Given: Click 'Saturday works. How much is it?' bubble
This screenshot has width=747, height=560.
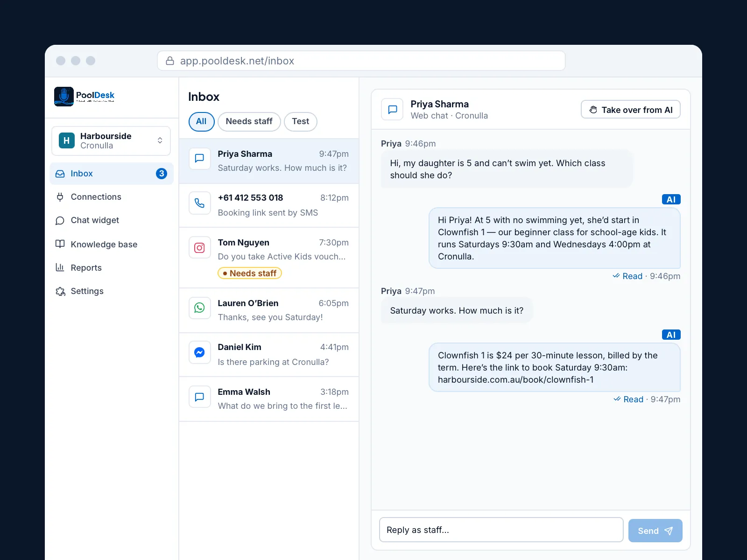Looking at the screenshot, I should coord(457,311).
